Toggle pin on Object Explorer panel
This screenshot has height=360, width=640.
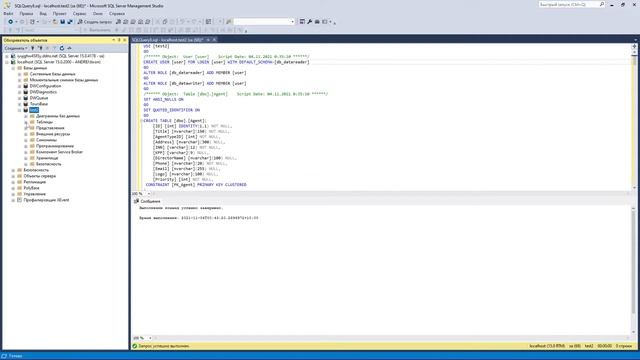click(119, 40)
